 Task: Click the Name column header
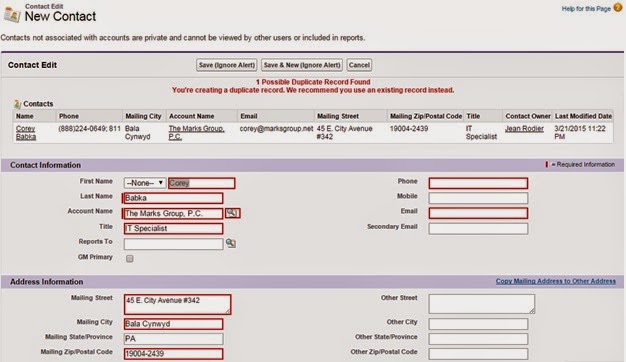pyautogui.click(x=24, y=116)
